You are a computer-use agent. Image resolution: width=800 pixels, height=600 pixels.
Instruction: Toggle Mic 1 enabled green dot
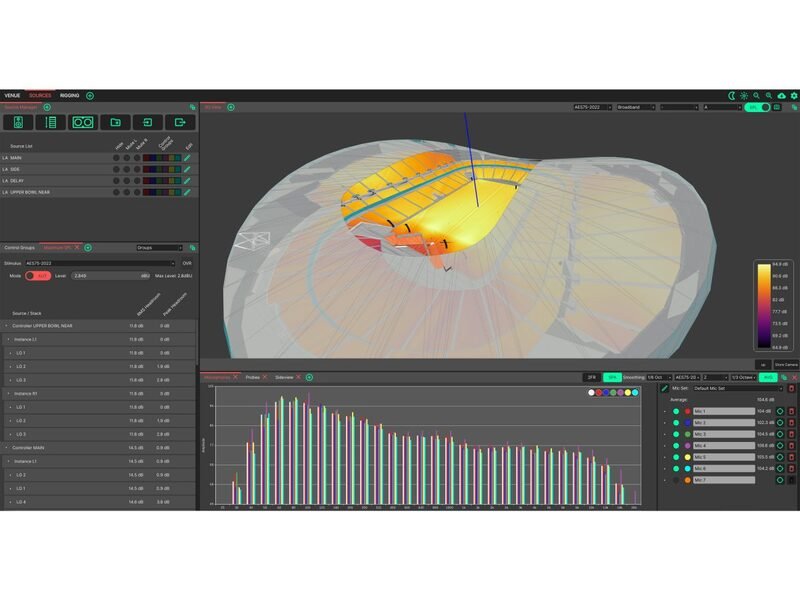pos(676,411)
